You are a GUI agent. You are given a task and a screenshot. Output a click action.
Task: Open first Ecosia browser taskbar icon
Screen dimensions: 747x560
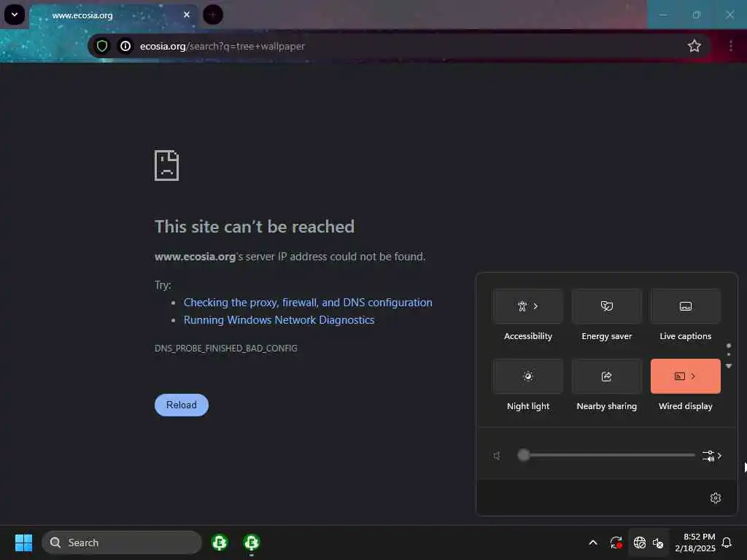(x=220, y=542)
